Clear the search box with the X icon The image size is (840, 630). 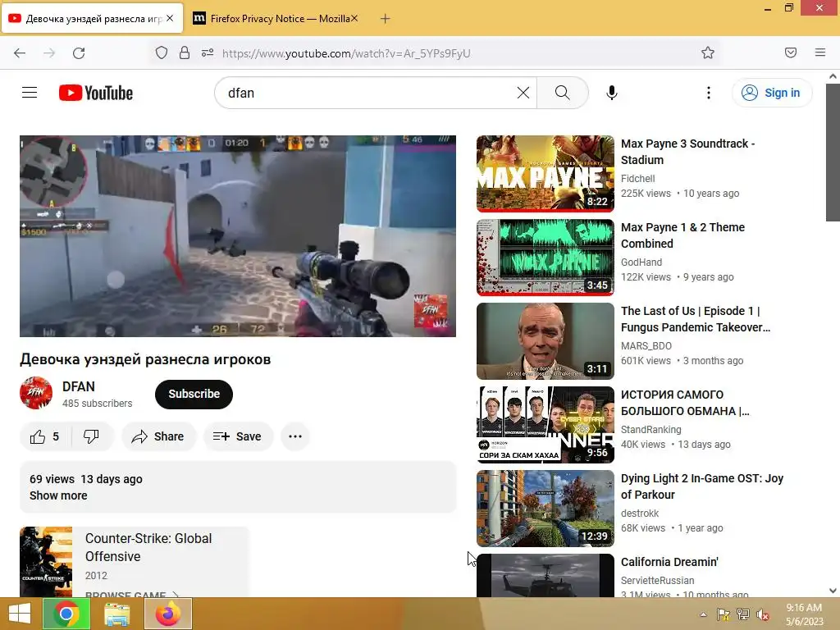click(x=523, y=93)
